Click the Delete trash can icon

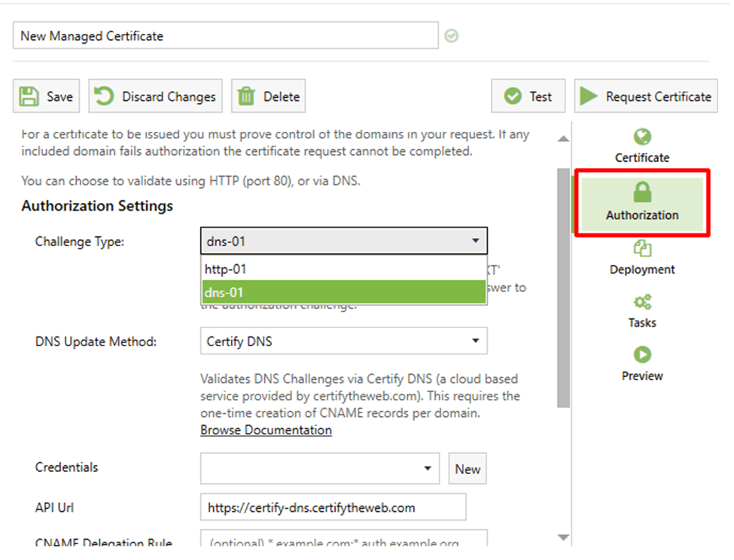(246, 96)
